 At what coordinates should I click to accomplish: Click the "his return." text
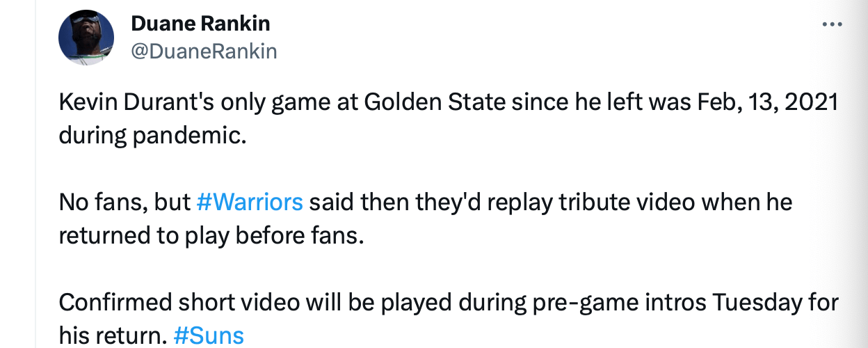tap(111, 335)
